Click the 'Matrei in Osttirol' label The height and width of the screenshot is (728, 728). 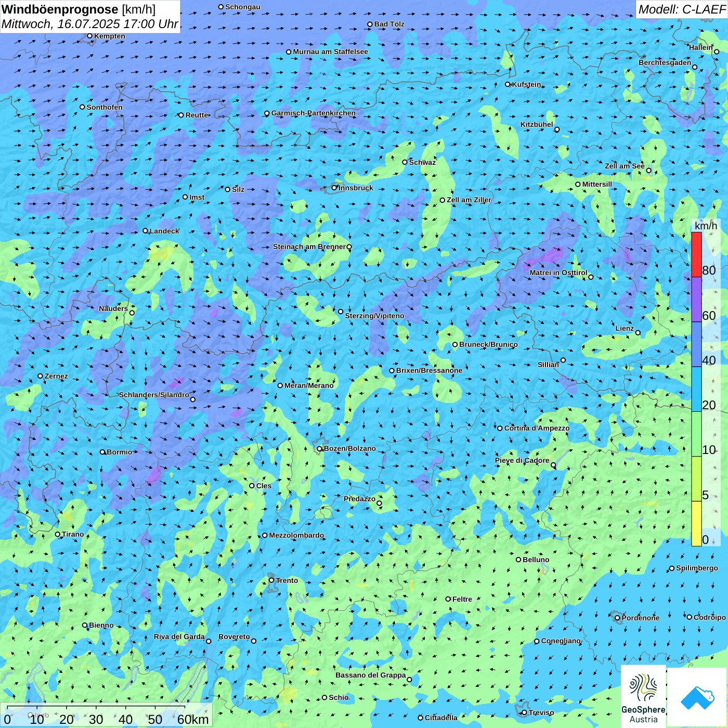pyautogui.click(x=558, y=272)
